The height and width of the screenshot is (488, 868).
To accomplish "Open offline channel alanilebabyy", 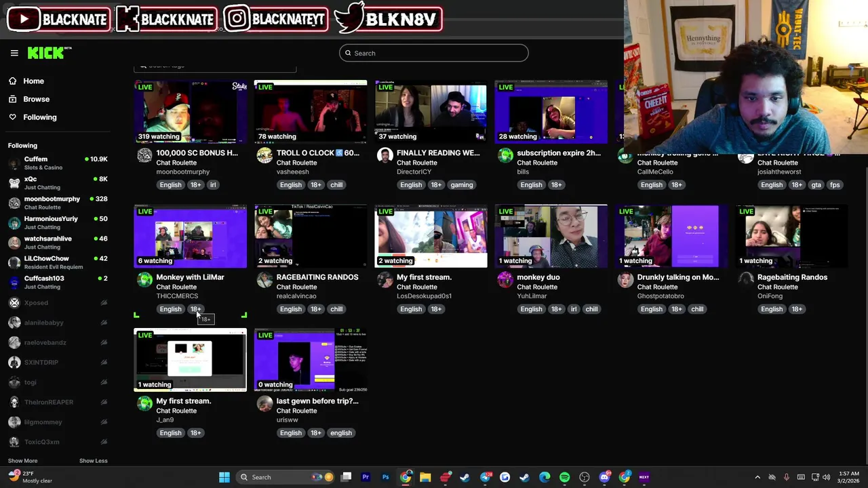I will click(58, 323).
